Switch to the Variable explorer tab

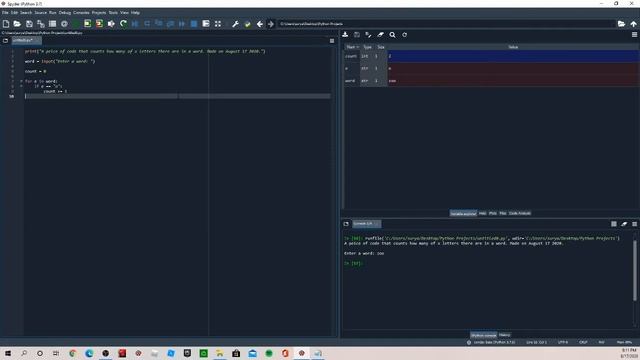pyautogui.click(x=463, y=213)
